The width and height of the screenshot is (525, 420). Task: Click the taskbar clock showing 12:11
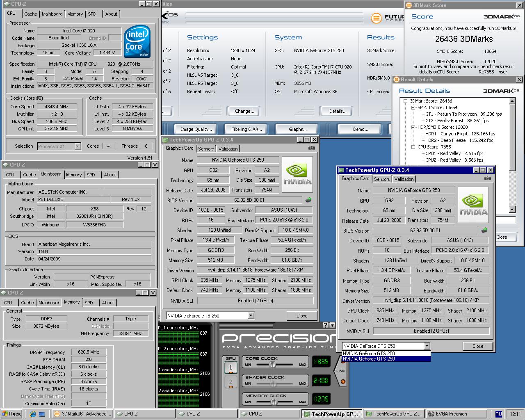(x=515, y=414)
